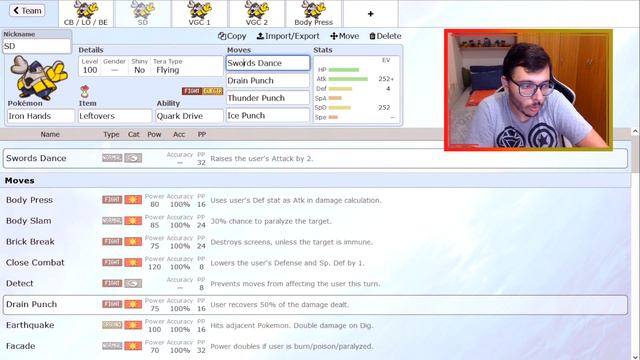
Task: Click the vertical scrollbar up arrow
Action: point(635,131)
